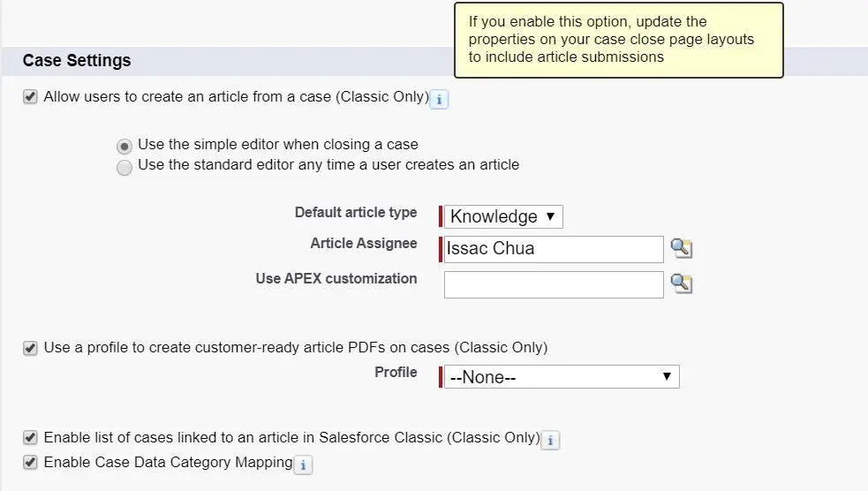Expand the Profile --None-- dropdown
Screen dimensions: 868x491
pyautogui.click(x=562, y=377)
